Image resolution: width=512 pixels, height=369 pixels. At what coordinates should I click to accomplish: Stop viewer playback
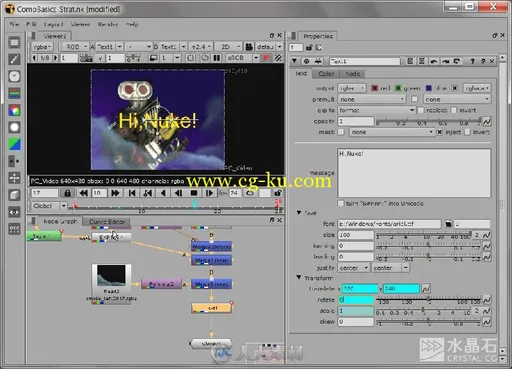pos(194,193)
